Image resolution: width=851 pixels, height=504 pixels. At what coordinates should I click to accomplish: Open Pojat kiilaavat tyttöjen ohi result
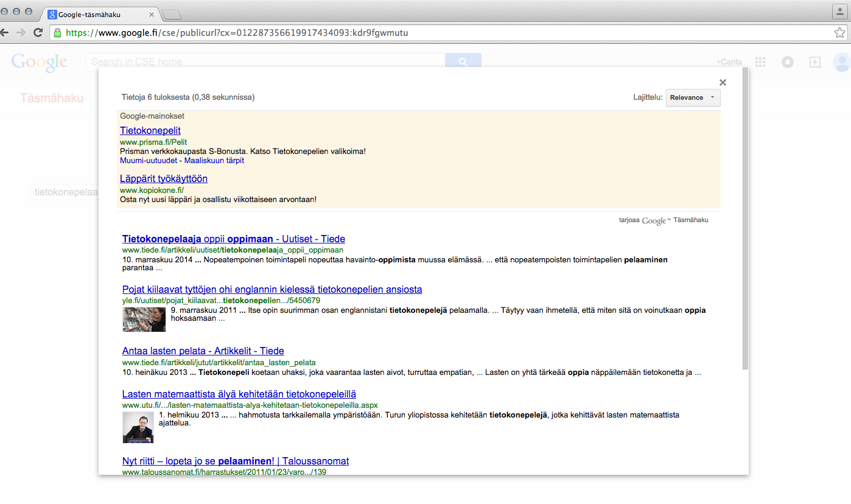tap(272, 290)
